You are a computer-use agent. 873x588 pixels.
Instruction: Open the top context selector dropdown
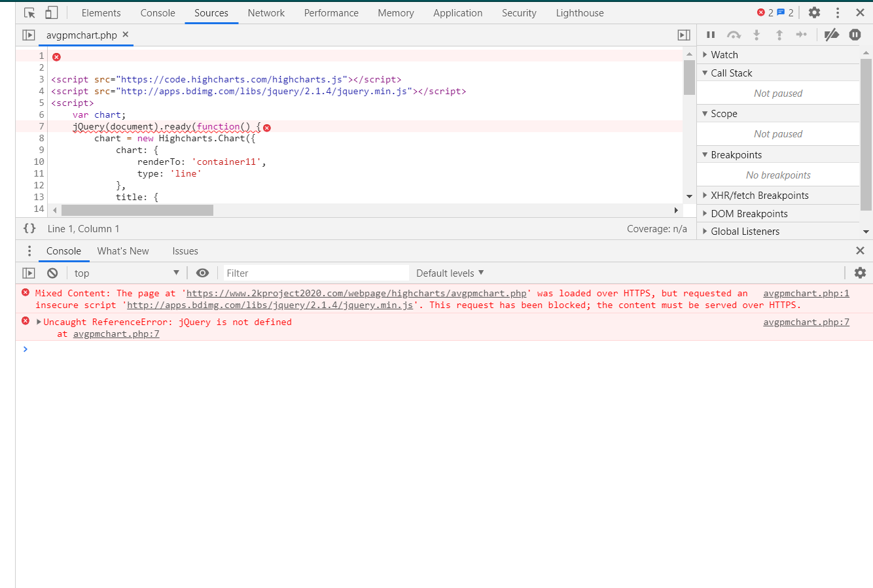pyautogui.click(x=126, y=273)
